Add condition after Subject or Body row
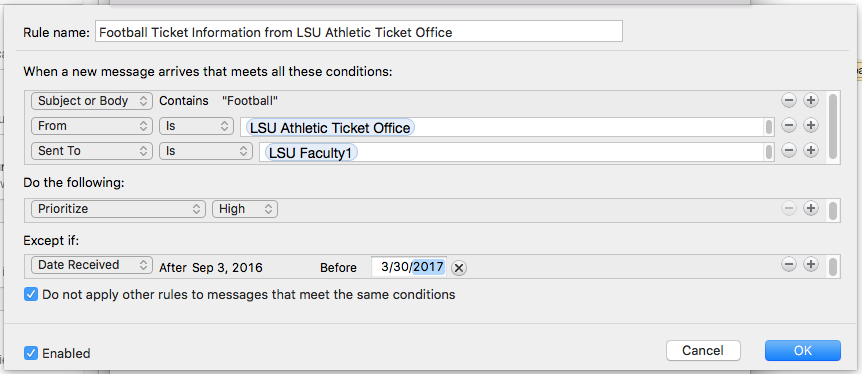The width and height of the screenshot is (862, 374). tap(811, 101)
